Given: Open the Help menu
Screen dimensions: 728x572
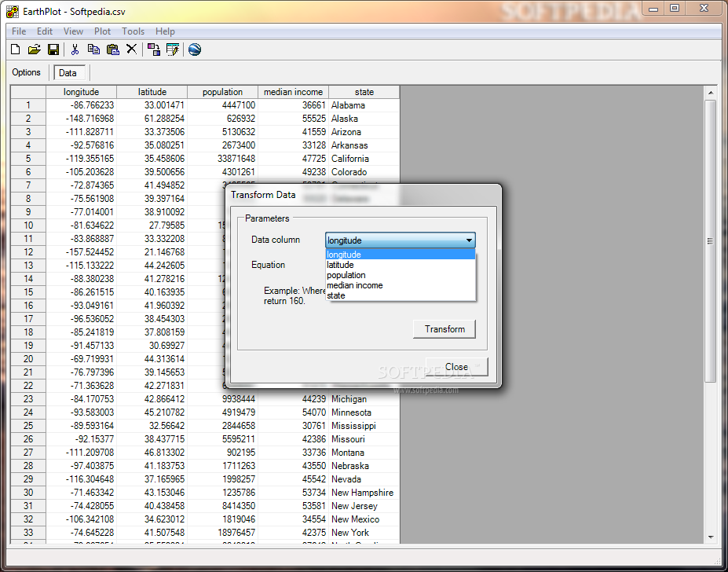Looking at the screenshot, I should pyautogui.click(x=165, y=31).
